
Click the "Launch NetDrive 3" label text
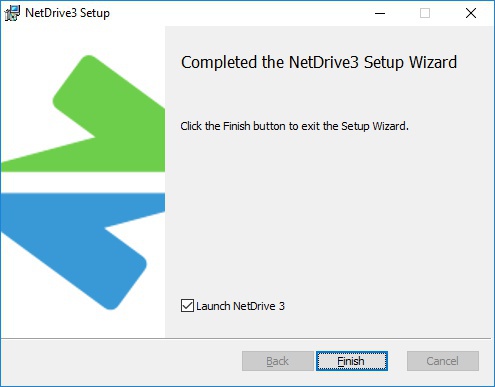click(x=240, y=306)
